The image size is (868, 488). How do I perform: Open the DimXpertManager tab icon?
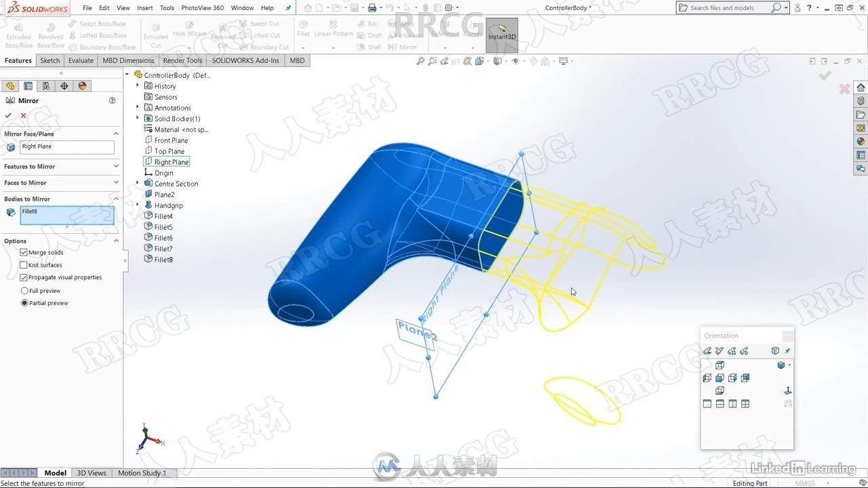(x=64, y=86)
